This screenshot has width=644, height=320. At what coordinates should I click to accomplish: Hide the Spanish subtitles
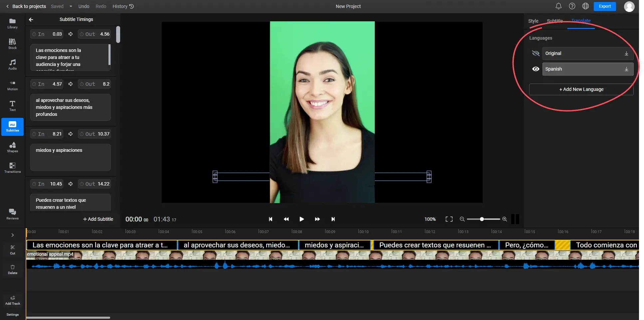pos(536,69)
